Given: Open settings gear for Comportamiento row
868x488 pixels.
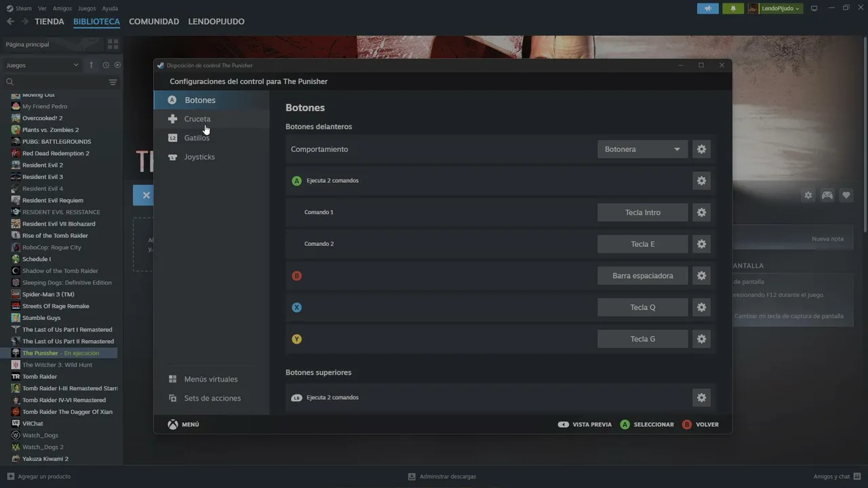Looking at the screenshot, I should click(x=701, y=149).
